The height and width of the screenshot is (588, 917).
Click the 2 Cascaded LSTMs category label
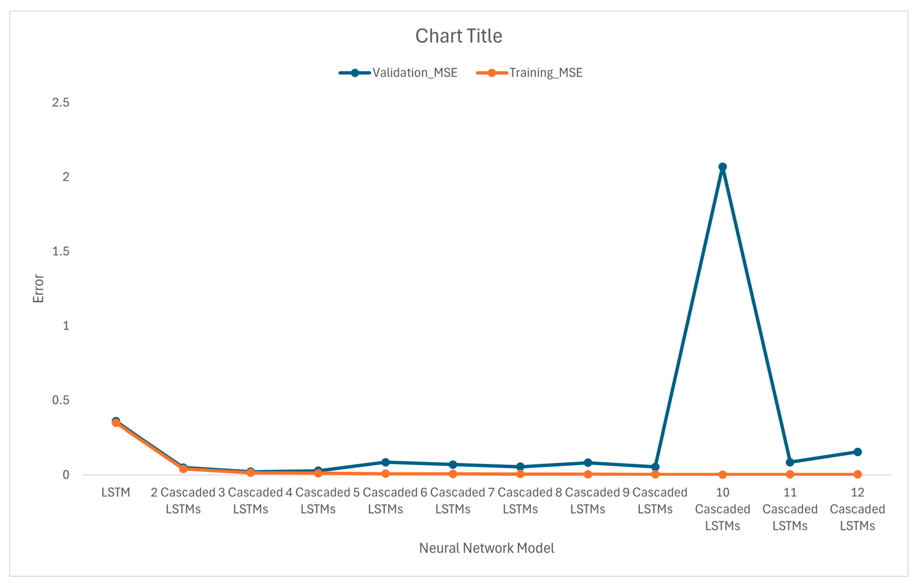pos(183,500)
